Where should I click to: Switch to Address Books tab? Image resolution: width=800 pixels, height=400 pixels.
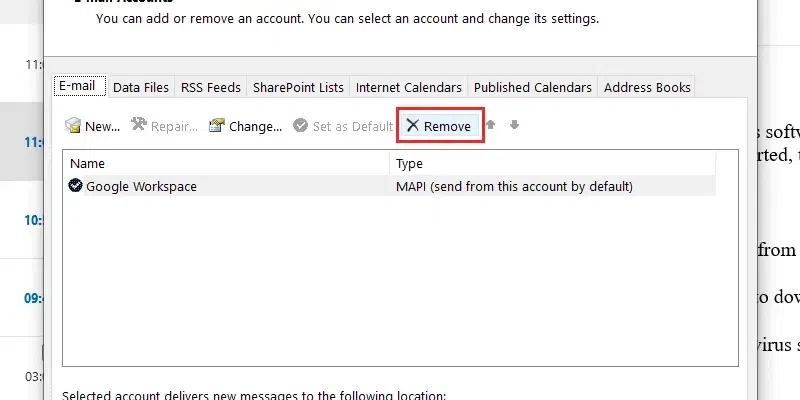tap(647, 87)
